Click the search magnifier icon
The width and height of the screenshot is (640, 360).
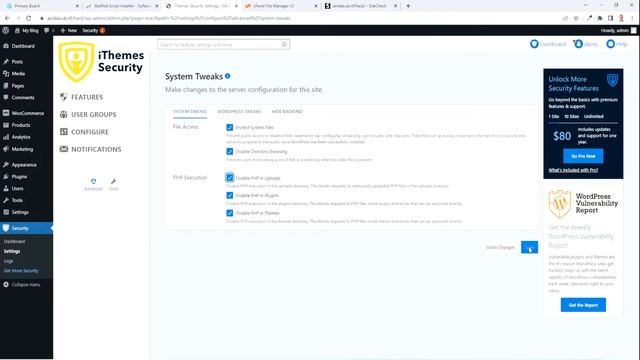[x=284, y=44]
